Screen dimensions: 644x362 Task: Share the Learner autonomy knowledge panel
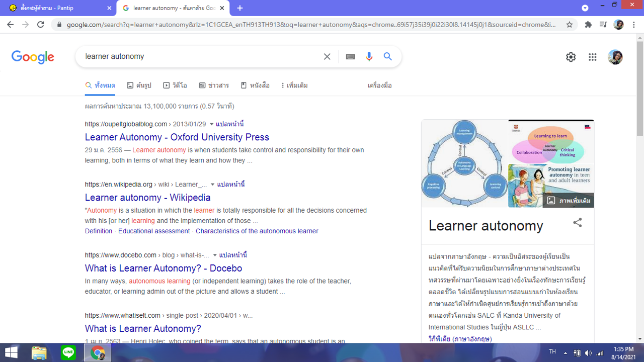578,223
